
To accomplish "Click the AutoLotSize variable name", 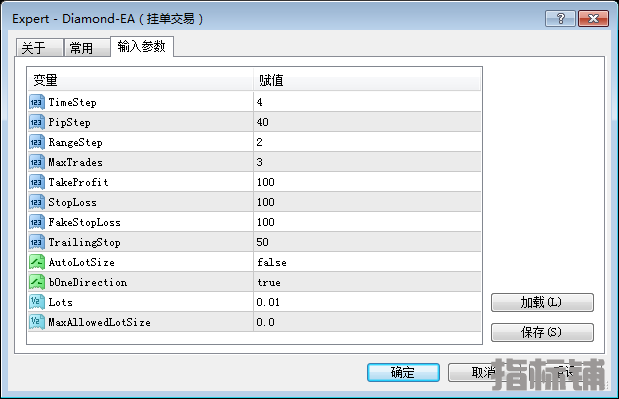I will [81, 262].
